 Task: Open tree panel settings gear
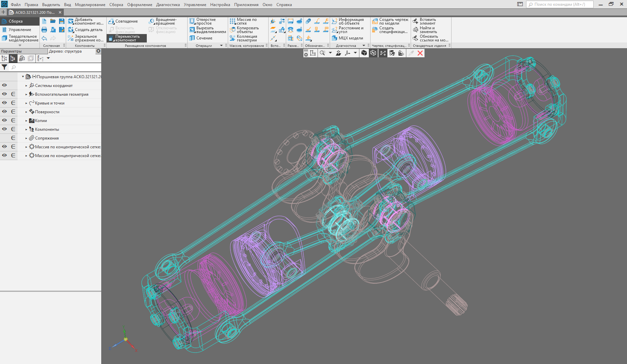click(98, 51)
